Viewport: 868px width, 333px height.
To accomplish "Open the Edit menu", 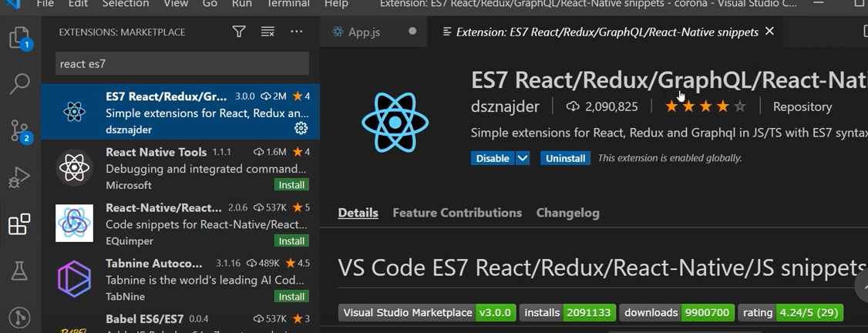I will (78, 4).
